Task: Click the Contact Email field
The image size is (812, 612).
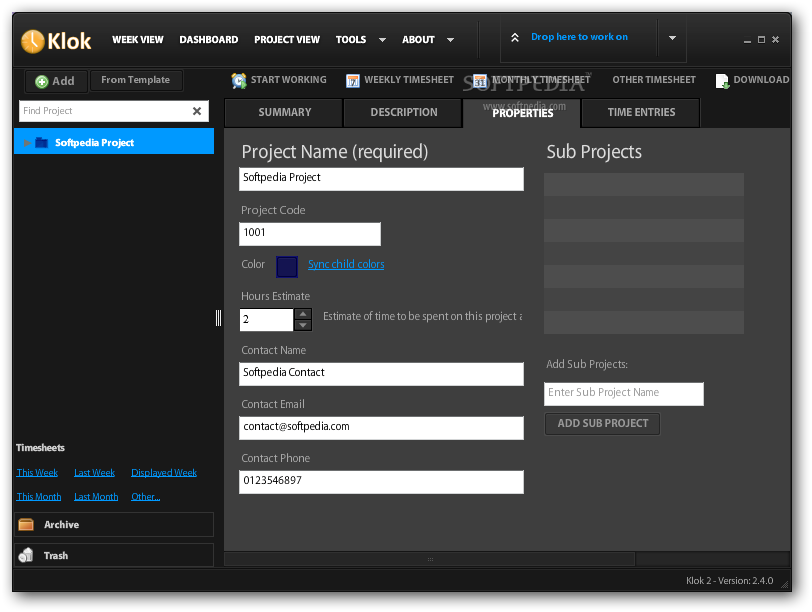Action: 381,428
